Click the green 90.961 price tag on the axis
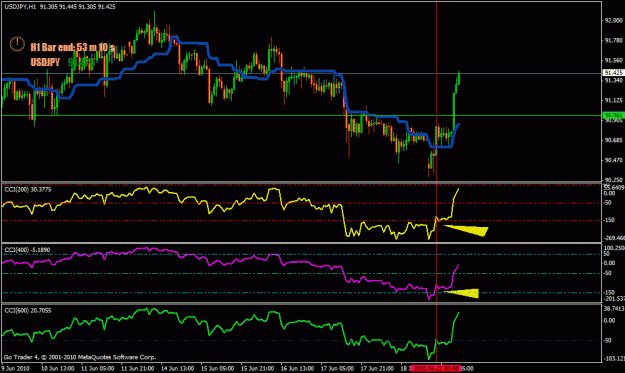The image size is (625, 373). click(613, 116)
